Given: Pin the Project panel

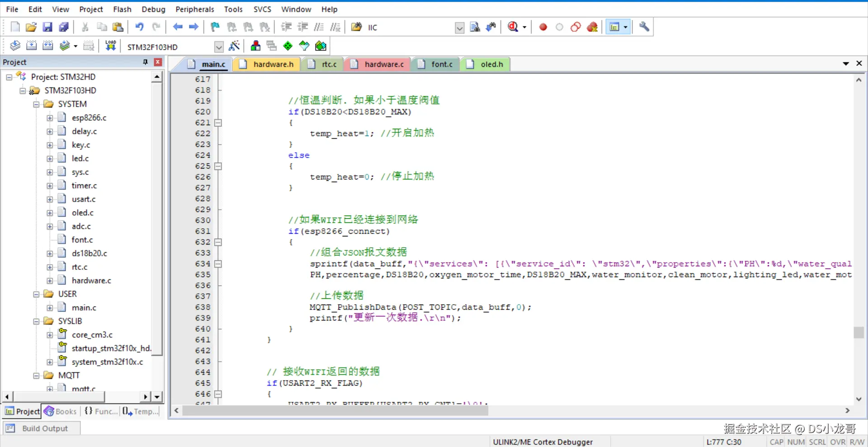Looking at the screenshot, I should point(145,61).
